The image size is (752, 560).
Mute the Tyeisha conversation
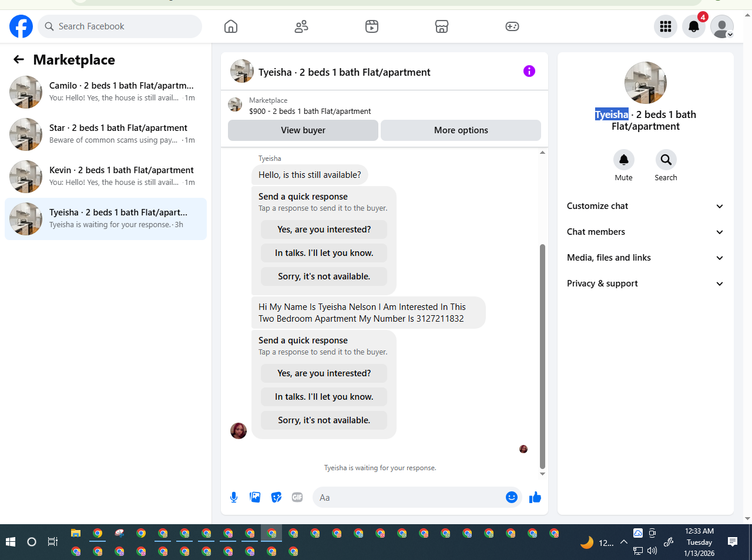click(x=624, y=160)
